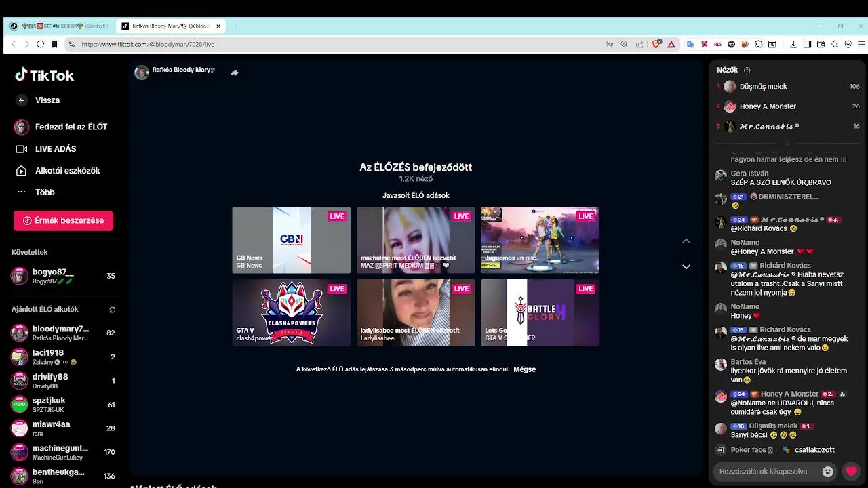Image resolution: width=868 pixels, height=488 pixels.
Task: Open the Brave Wallet icon
Action: coord(821,44)
